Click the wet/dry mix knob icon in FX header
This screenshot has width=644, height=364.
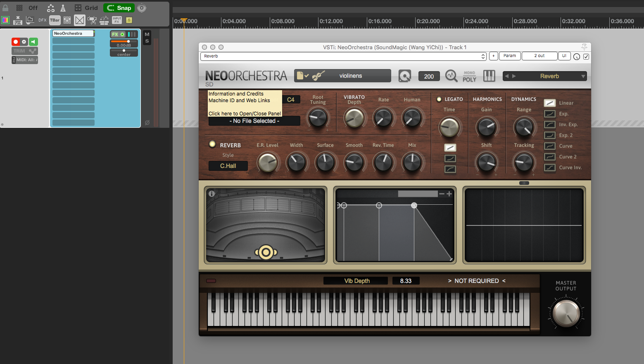tap(577, 56)
